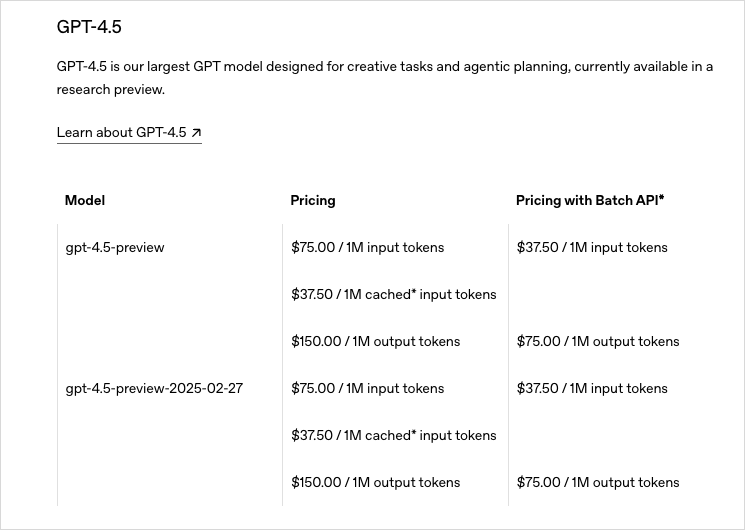745x530 pixels.
Task: Select the Model column header
Action: coord(85,200)
